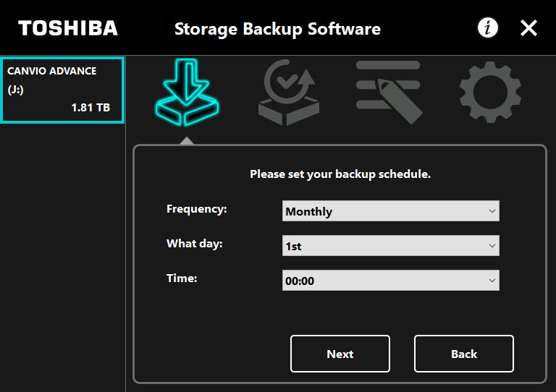Click the chevron arrow on the Monthly field
556x392 pixels.
(x=492, y=211)
